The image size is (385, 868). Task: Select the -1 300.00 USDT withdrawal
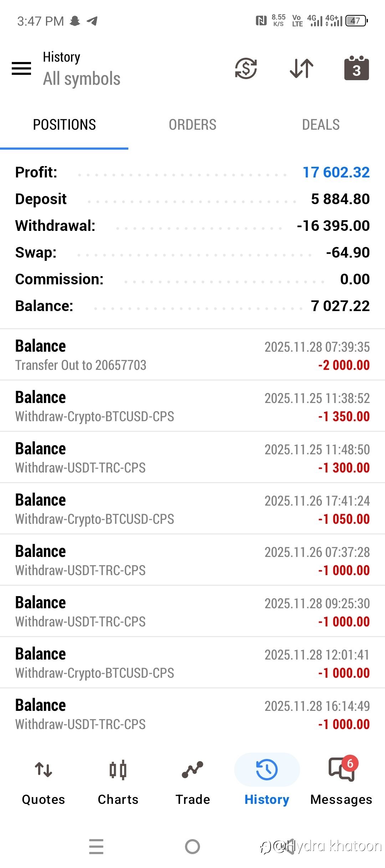[x=192, y=458]
